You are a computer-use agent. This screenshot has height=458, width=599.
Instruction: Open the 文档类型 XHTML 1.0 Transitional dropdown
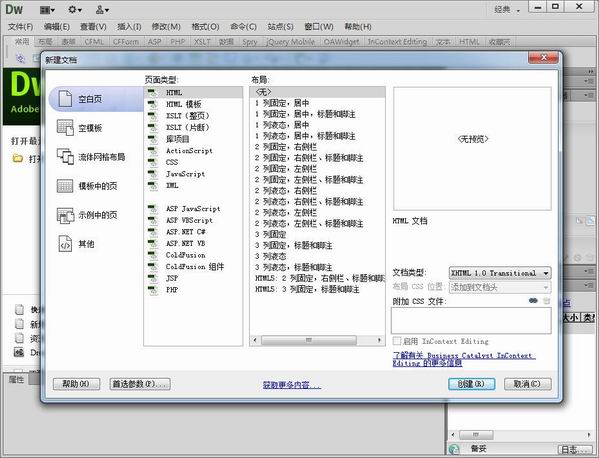(x=500, y=273)
